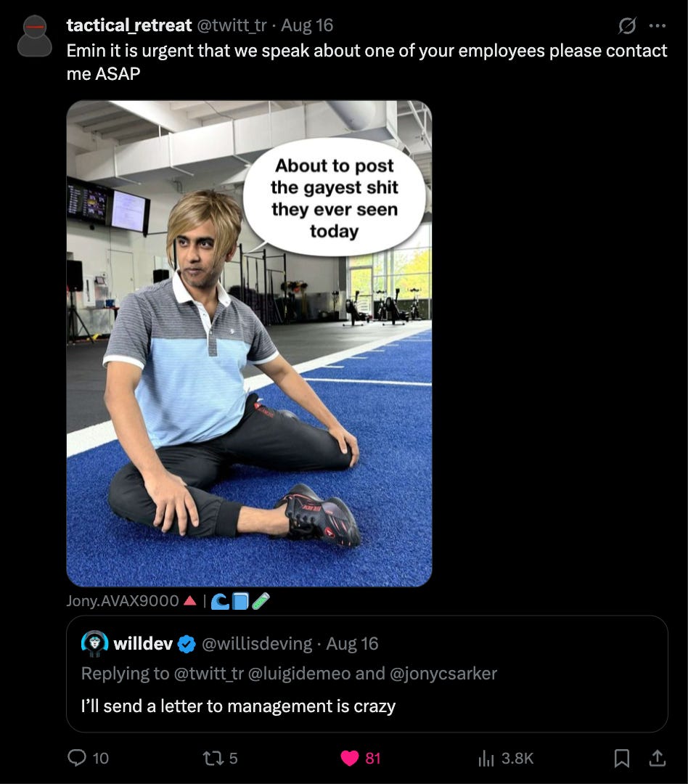View post analytics bar-chart icon
Viewport: 688px width, 784px height.
click(486, 758)
